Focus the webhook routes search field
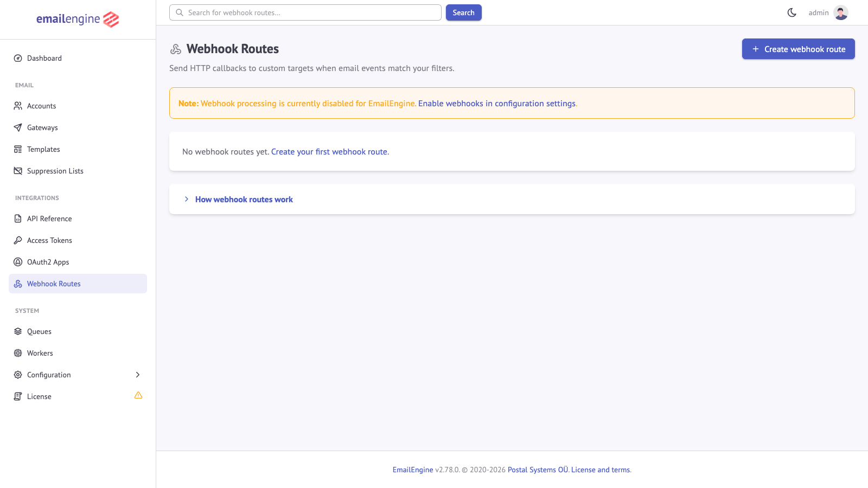The width and height of the screenshot is (868, 488). click(x=305, y=12)
